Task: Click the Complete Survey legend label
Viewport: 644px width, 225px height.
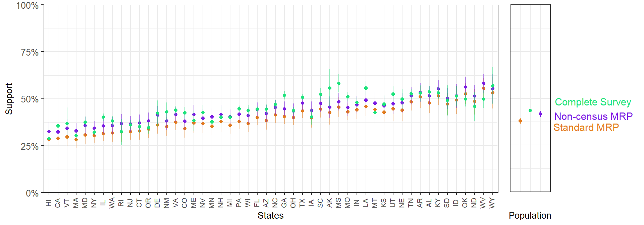Action: (593, 102)
